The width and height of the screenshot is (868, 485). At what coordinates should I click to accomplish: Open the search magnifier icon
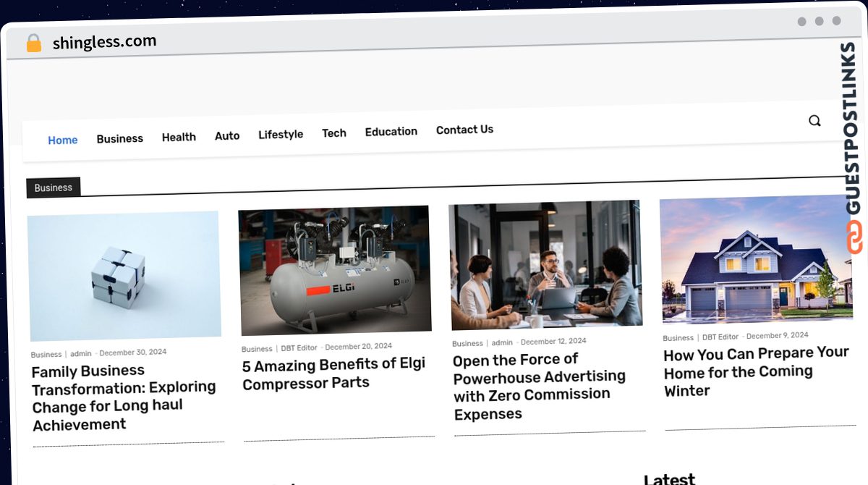(x=814, y=121)
